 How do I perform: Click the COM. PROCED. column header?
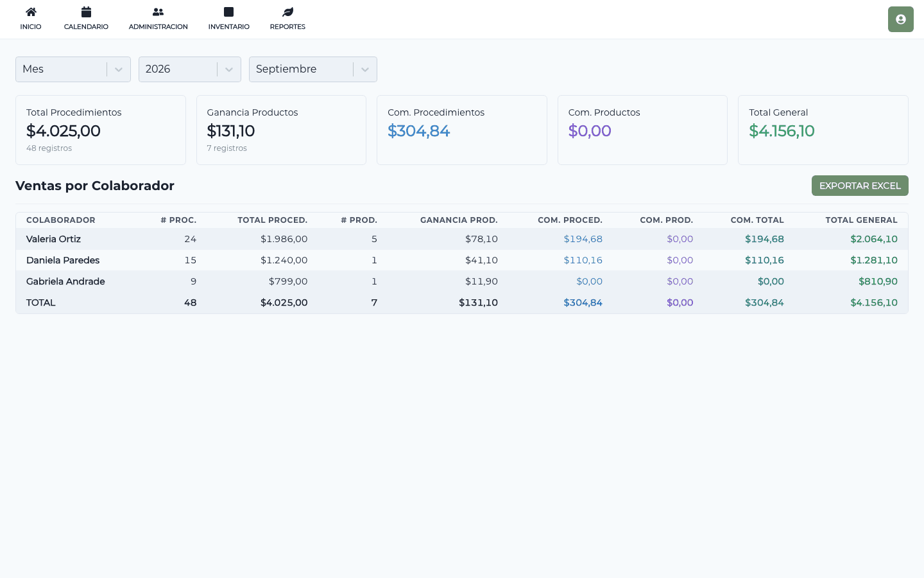(x=570, y=220)
